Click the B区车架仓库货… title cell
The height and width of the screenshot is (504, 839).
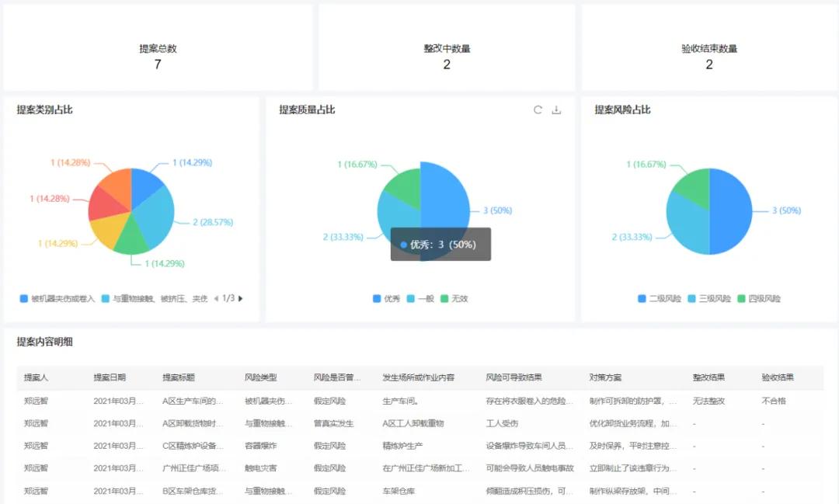pyautogui.click(x=193, y=491)
